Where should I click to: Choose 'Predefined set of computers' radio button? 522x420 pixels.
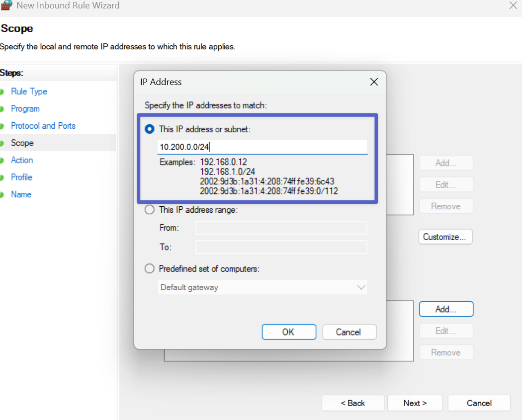[x=149, y=269]
